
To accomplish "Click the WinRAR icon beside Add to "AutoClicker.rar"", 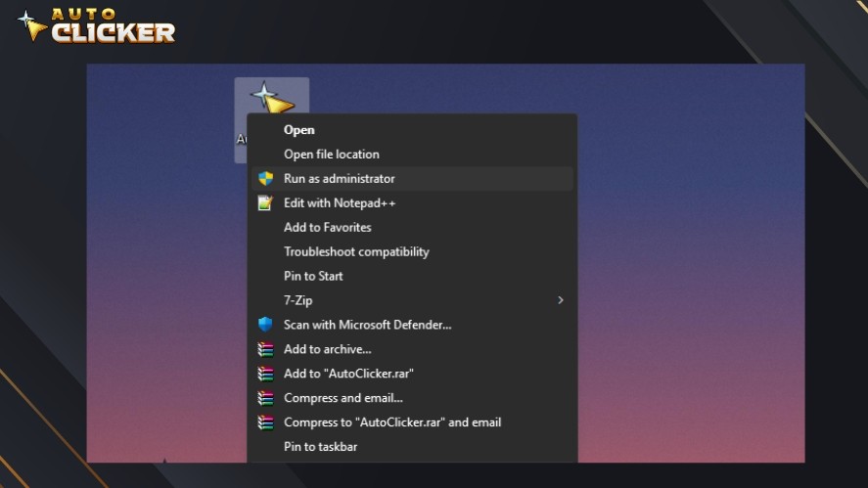I will (266, 374).
